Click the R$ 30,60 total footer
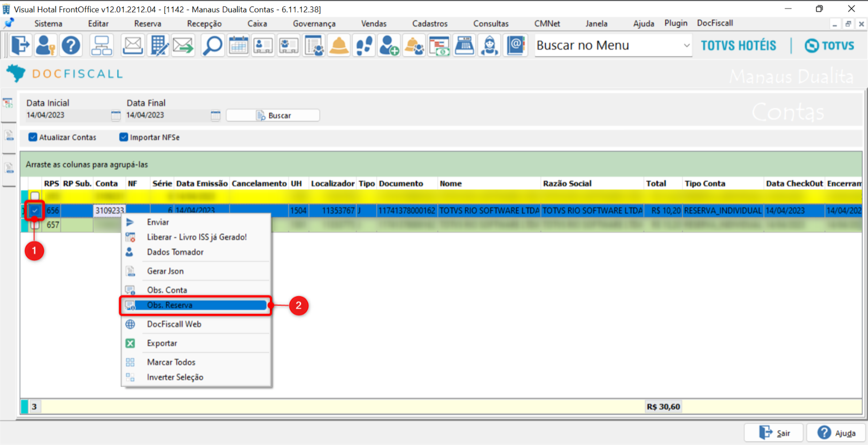 pos(663,406)
